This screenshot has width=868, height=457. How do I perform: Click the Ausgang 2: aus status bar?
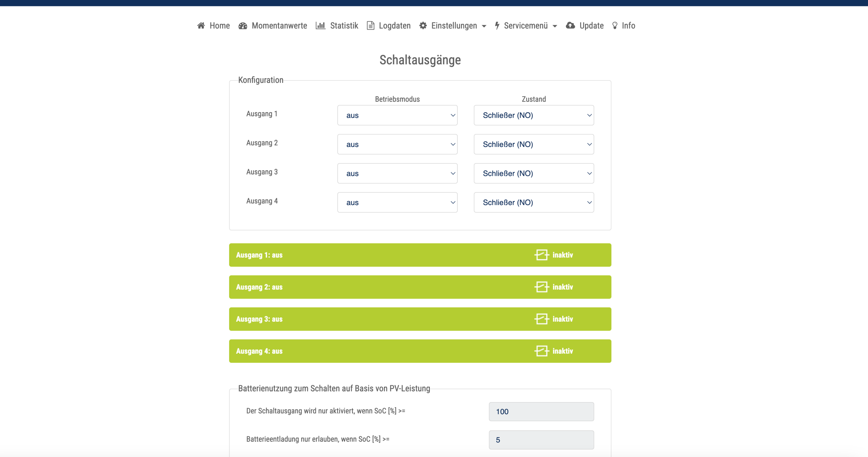[x=420, y=287]
